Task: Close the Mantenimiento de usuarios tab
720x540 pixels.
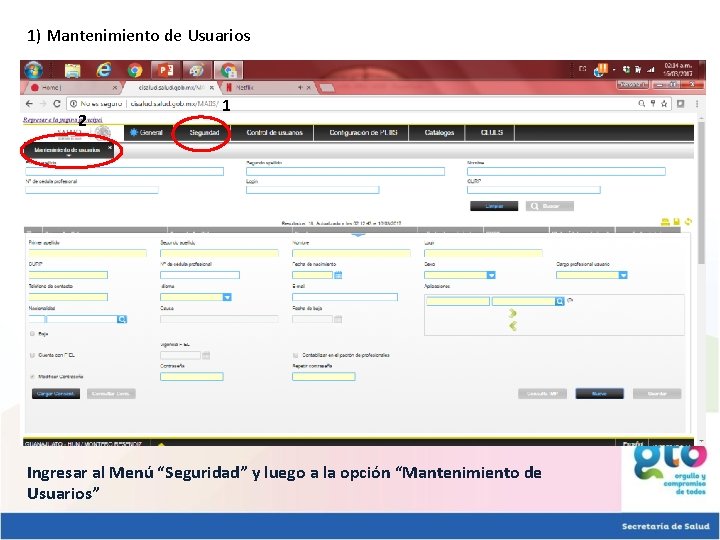Action: (x=110, y=147)
